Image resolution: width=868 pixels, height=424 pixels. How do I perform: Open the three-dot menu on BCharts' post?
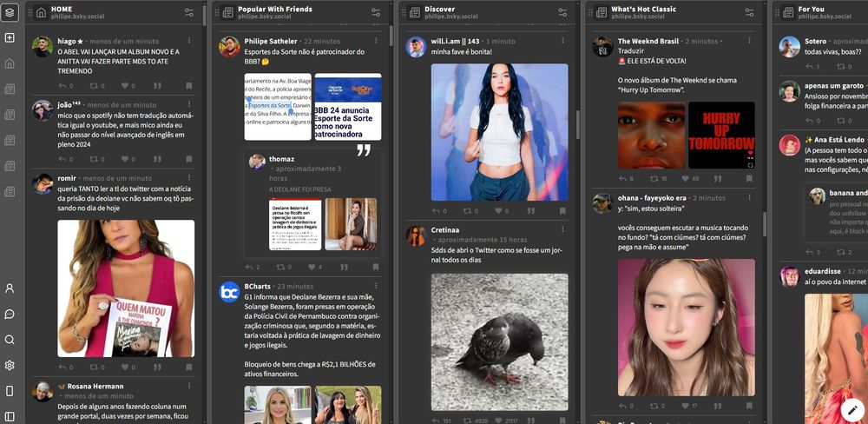point(376,287)
